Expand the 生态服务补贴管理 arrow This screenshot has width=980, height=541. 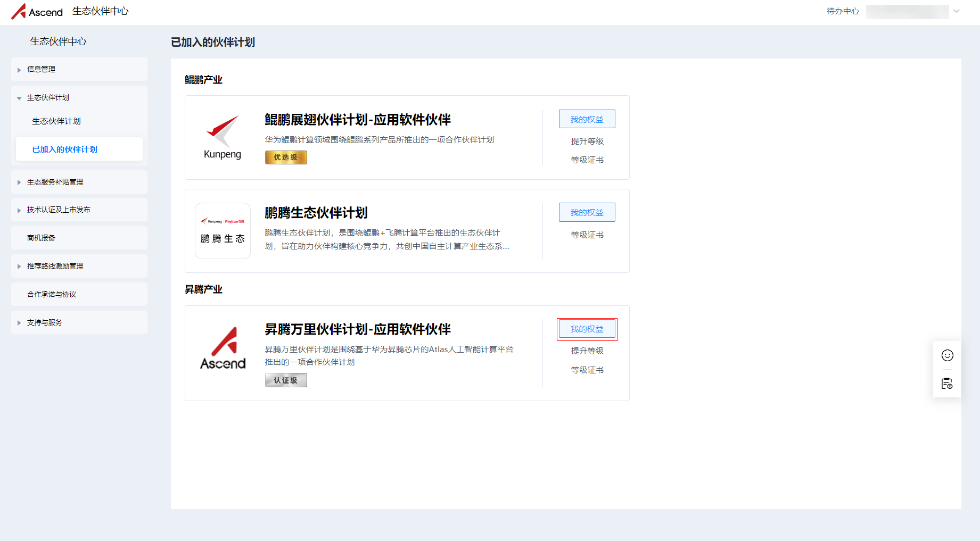(x=19, y=182)
